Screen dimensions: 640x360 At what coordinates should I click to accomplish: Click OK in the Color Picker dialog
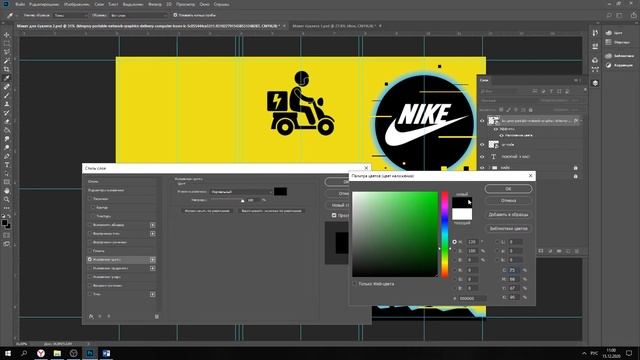tap(508, 189)
